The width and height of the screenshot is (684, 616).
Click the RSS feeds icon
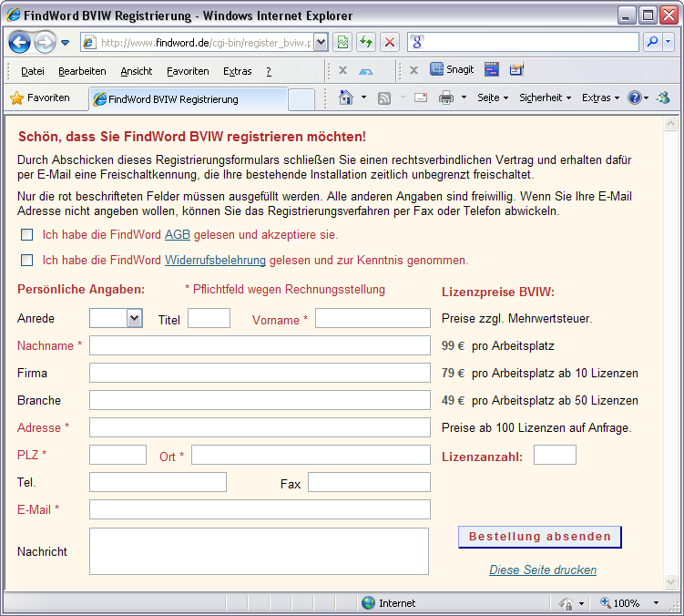(383, 98)
